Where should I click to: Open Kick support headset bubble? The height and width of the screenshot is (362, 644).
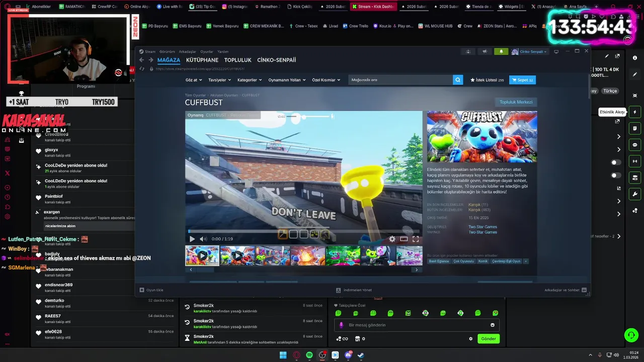pos(631,335)
